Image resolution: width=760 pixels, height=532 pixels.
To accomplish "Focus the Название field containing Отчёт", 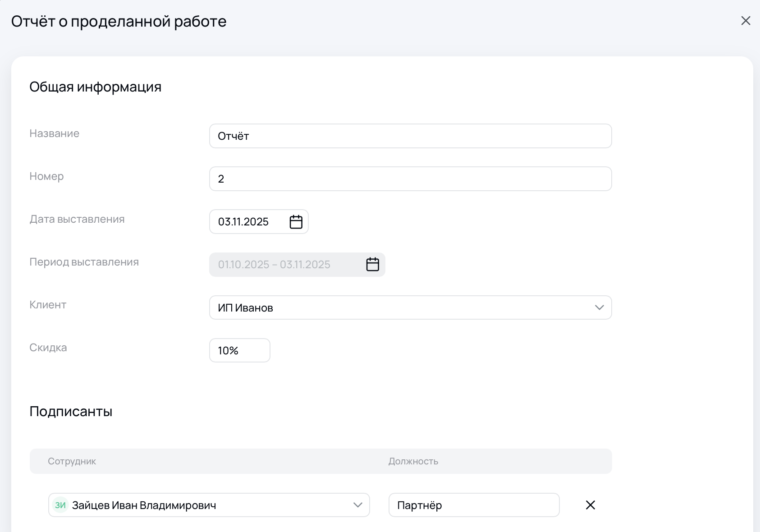I will click(x=410, y=136).
